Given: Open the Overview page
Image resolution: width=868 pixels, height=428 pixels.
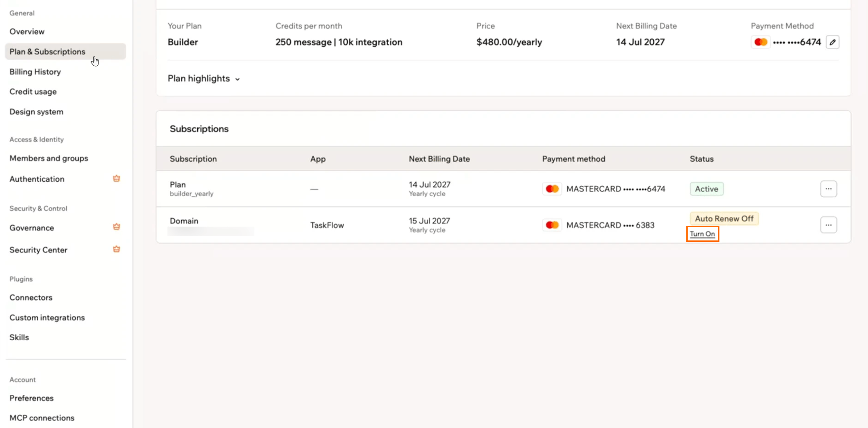Looking at the screenshot, I should 27,31.
